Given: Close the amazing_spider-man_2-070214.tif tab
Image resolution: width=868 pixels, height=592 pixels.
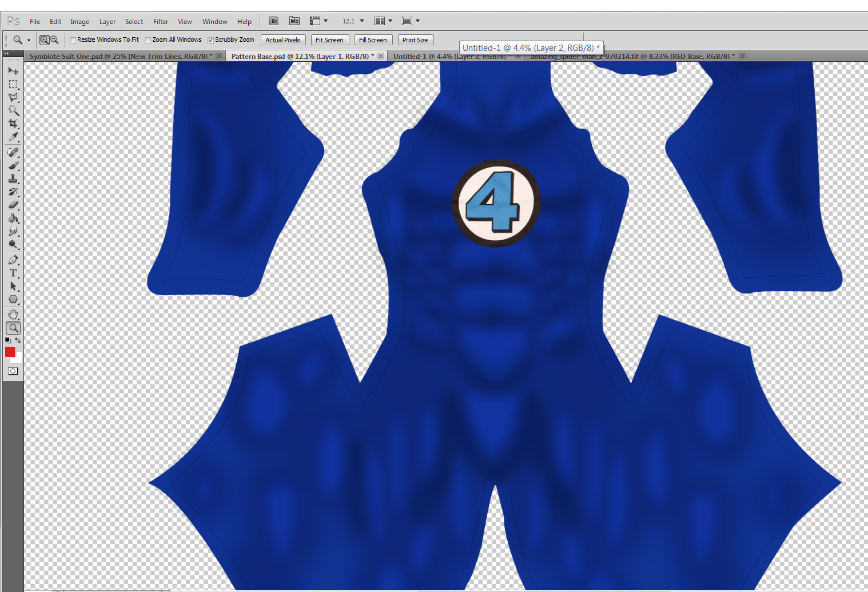Looking at the screenshot, I should pos(742,56).
